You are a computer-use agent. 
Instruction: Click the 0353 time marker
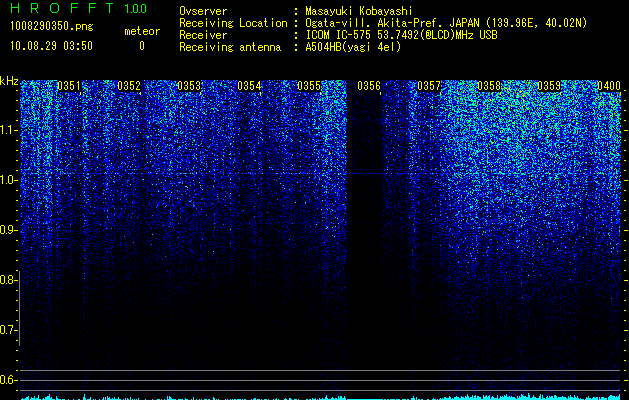click(x=189, y=86)
